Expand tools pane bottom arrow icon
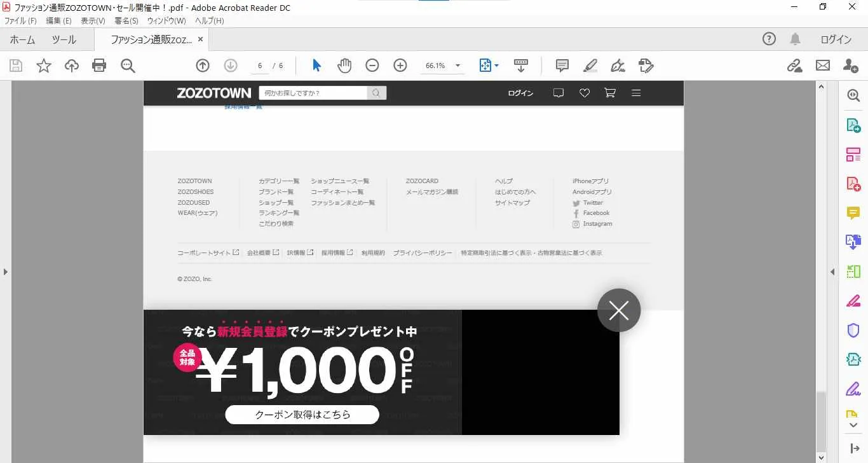This screenshot has width=868, height=463. [853, 448]
